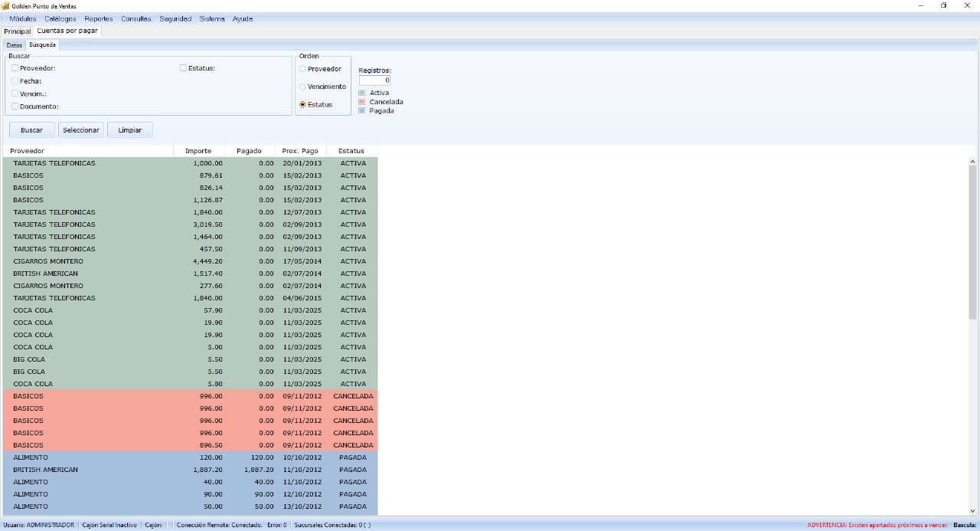Screen dimensions: 980x531
Task: Click the vertical scrollbar thumb
Action: pyautogui.click(x=973, y=243)
